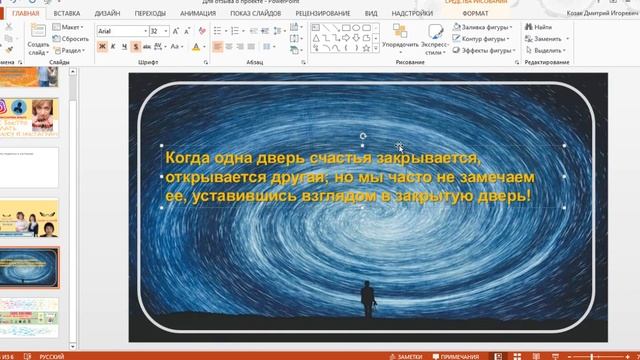This screenshot has height=360, width=640.
Task: Click the Find (Найти) button
Action: point(538,27)
